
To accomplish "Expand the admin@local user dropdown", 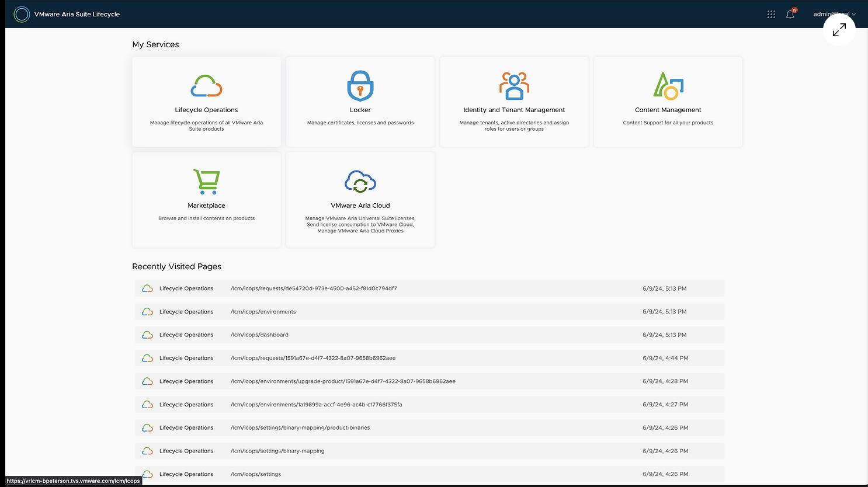I will tap(834, 14).
